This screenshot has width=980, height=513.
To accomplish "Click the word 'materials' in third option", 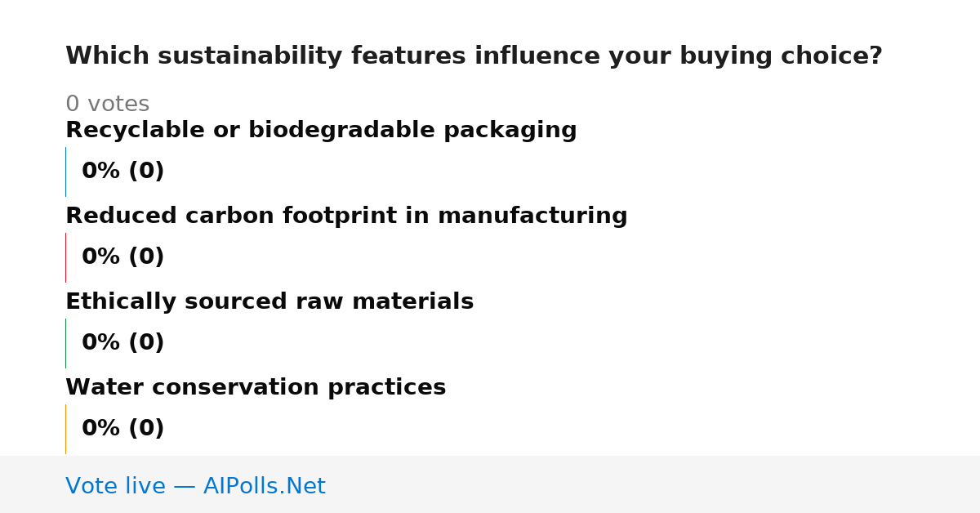I will (x=416, y=302).
